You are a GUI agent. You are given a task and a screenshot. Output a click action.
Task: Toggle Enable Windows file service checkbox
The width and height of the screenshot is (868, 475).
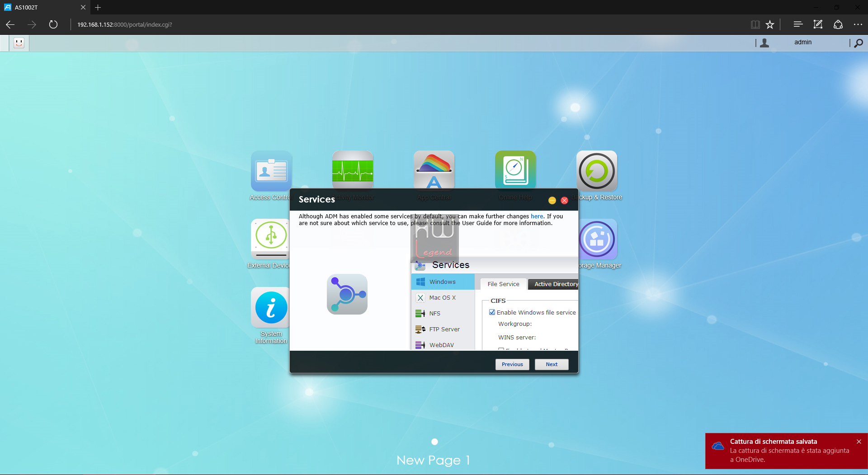(492, 312)
